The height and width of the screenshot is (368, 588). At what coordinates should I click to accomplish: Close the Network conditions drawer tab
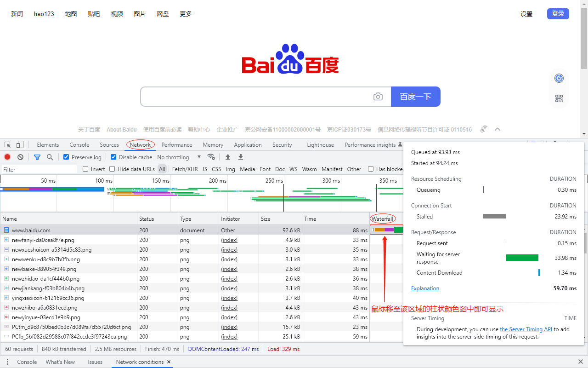click(169, 362)
